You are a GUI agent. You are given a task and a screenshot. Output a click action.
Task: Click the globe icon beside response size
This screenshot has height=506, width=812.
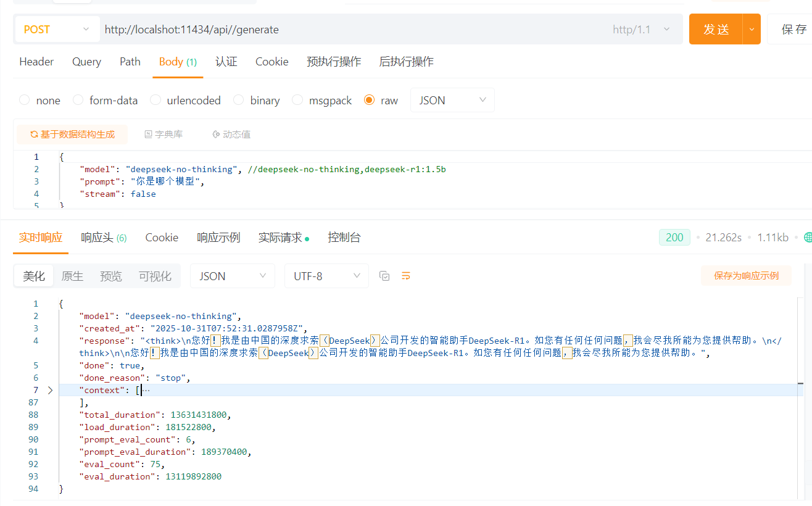[808, 238]
